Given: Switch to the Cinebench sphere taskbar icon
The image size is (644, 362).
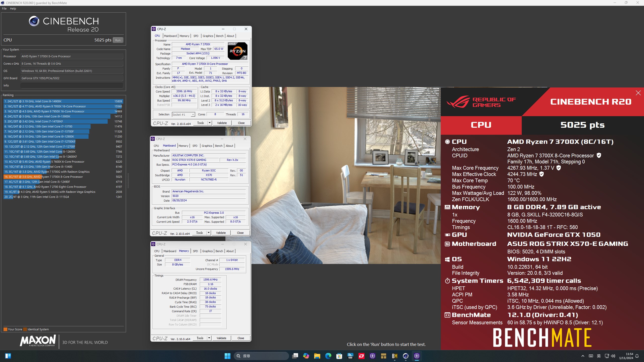Looking at the screenshot, I should point(406,356).
